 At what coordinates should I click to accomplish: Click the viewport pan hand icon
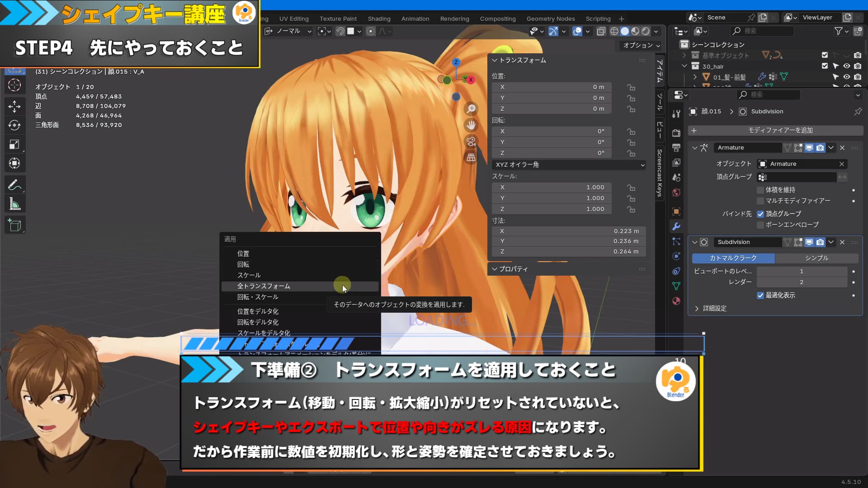[471, 125]
